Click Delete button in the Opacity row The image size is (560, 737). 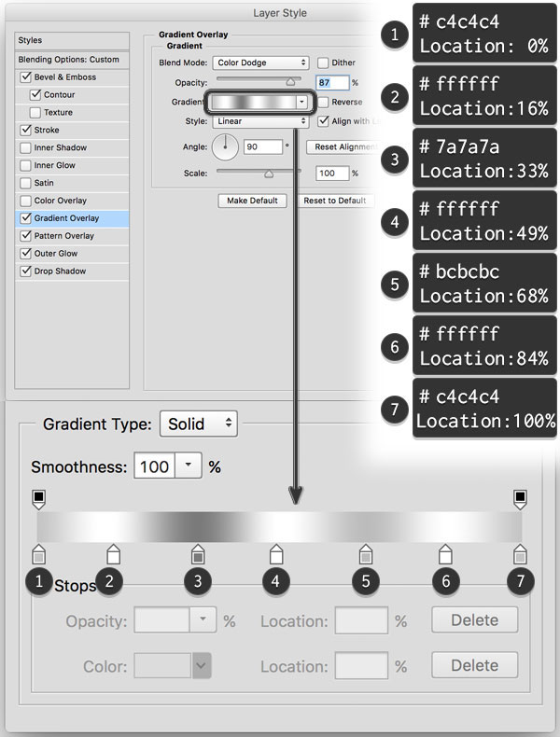pyautogui.click(x=474, y=620)
